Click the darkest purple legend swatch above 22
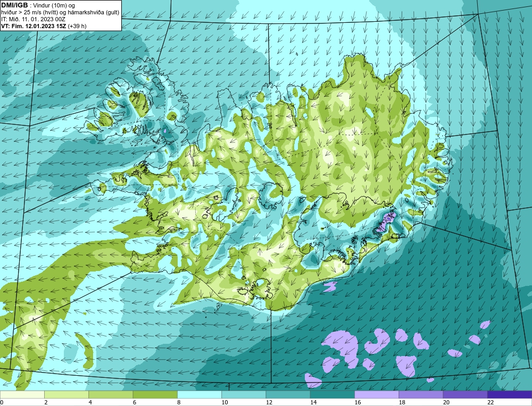The height and width of the screenshot is (406, 532). 509,395
